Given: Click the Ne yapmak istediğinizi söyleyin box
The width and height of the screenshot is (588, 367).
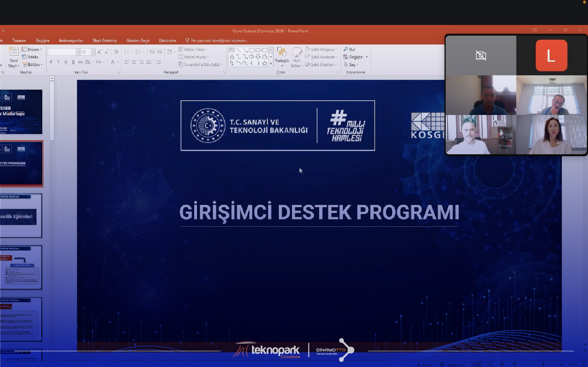Looking at the screenshot, I should pyautogui.click(x=217, y=40).
